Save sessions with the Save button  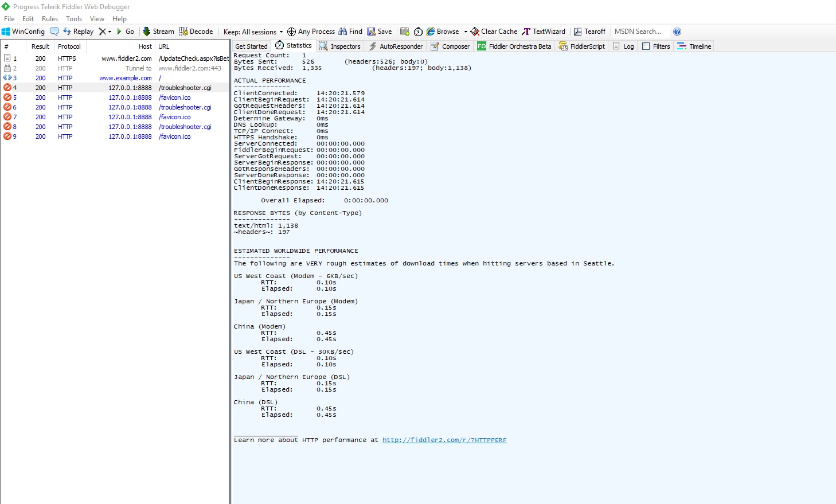click(x=380, y=32)
